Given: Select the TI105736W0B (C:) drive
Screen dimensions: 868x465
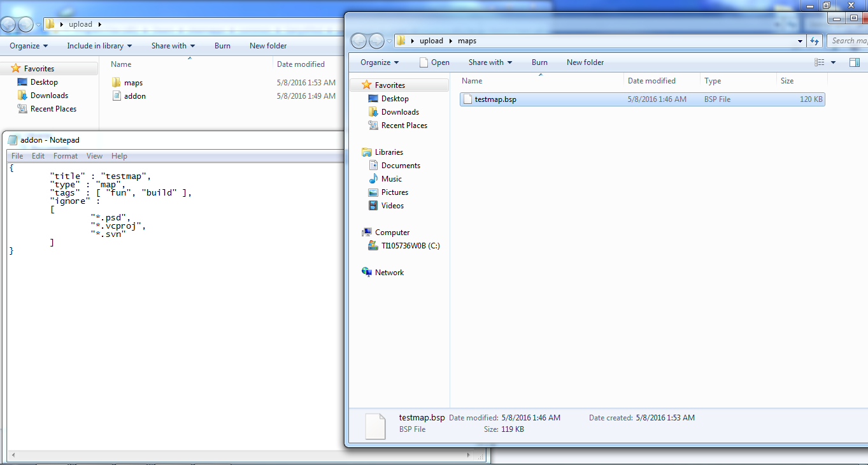Looking at the screenshot, I should coord(410,246).
